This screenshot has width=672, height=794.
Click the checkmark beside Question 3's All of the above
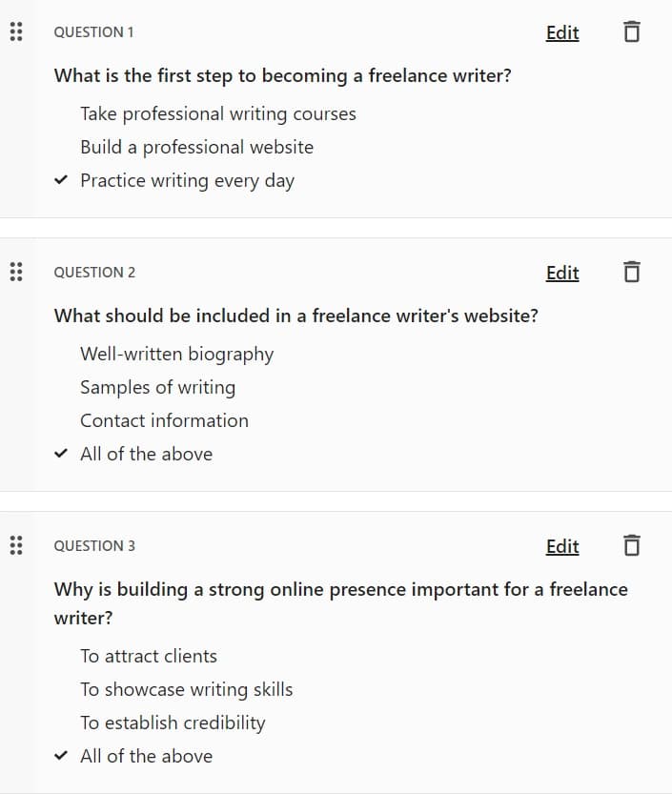click(61, 756)
